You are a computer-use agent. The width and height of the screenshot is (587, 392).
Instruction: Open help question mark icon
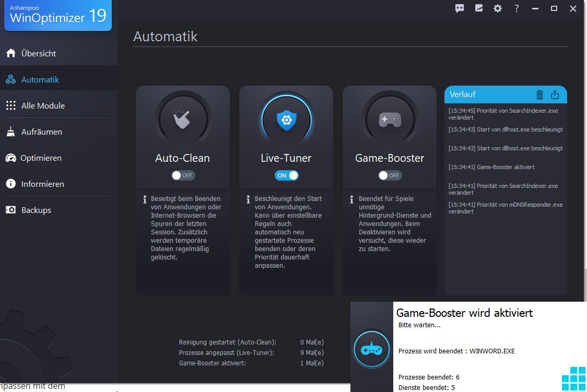[516, 8]
